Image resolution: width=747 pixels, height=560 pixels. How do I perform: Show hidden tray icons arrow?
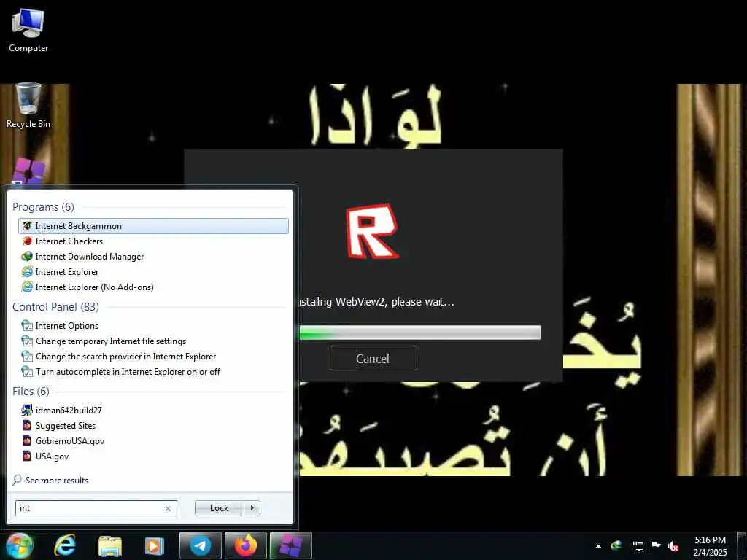click(x=598, y=546)
